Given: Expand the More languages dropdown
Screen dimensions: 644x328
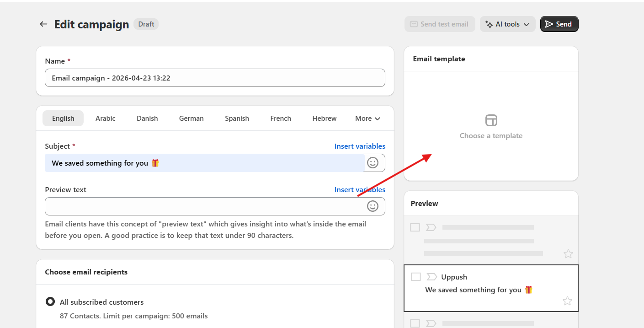Looking at the screenshot, I should point(367,118).
